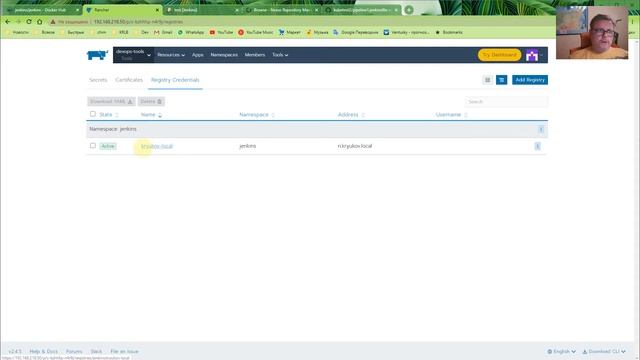Screen dimensions: 640x360
Task: Select the Registry Credentials tab
Action: pos(175,80)
